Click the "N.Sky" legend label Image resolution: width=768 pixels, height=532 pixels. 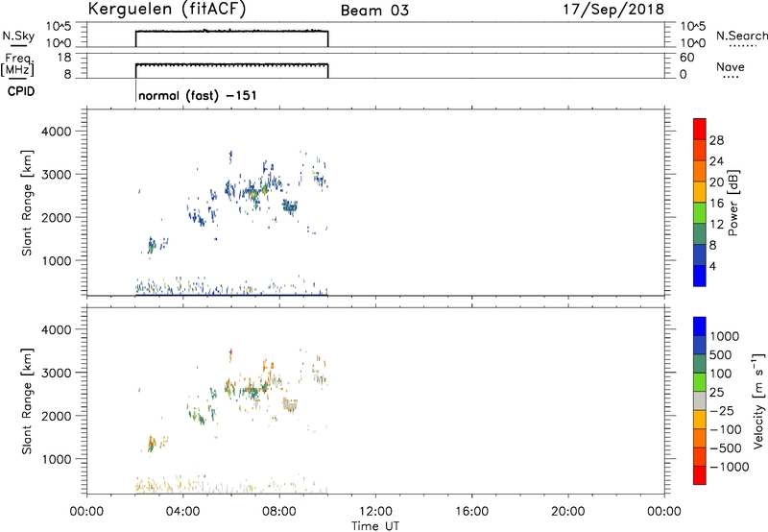click(x=18, y=36)
